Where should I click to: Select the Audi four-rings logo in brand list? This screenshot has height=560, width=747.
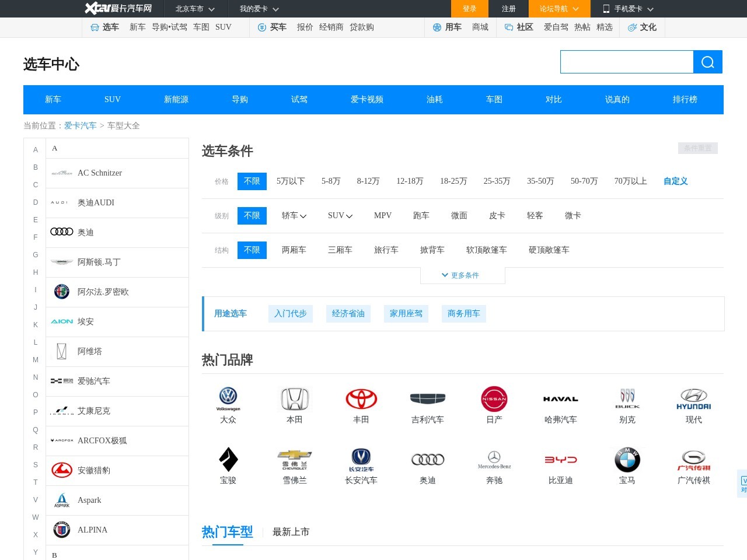62,232
